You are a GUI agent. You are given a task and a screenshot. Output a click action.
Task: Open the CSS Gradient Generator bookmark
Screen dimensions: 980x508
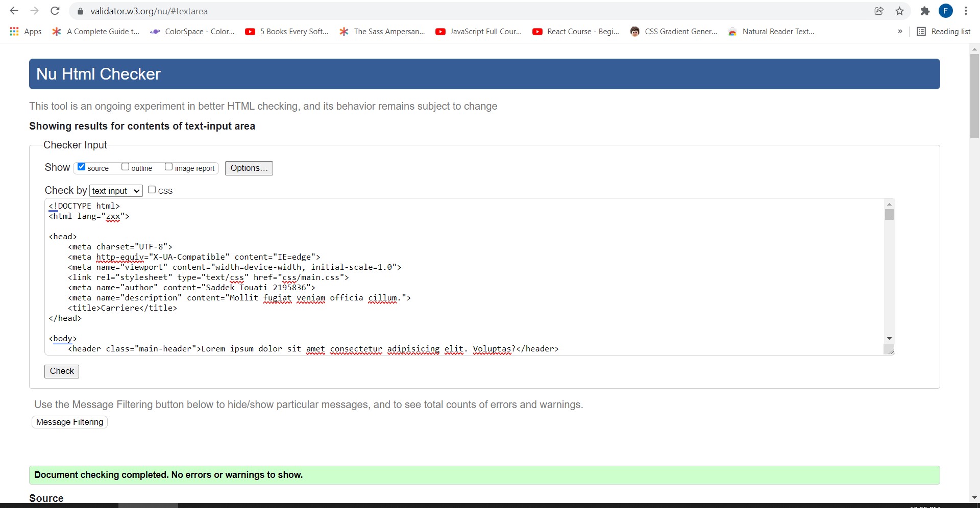[x=674, y=32]
